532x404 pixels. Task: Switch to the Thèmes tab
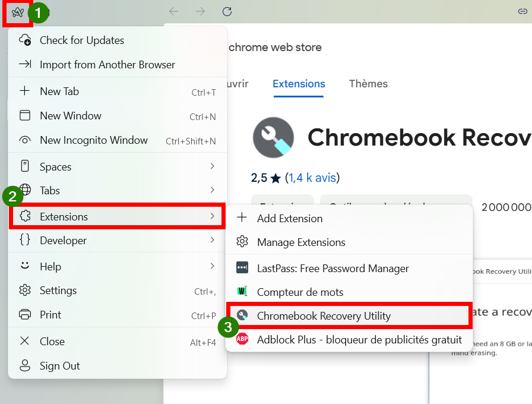pyautogui.click(x=368, y=84)
